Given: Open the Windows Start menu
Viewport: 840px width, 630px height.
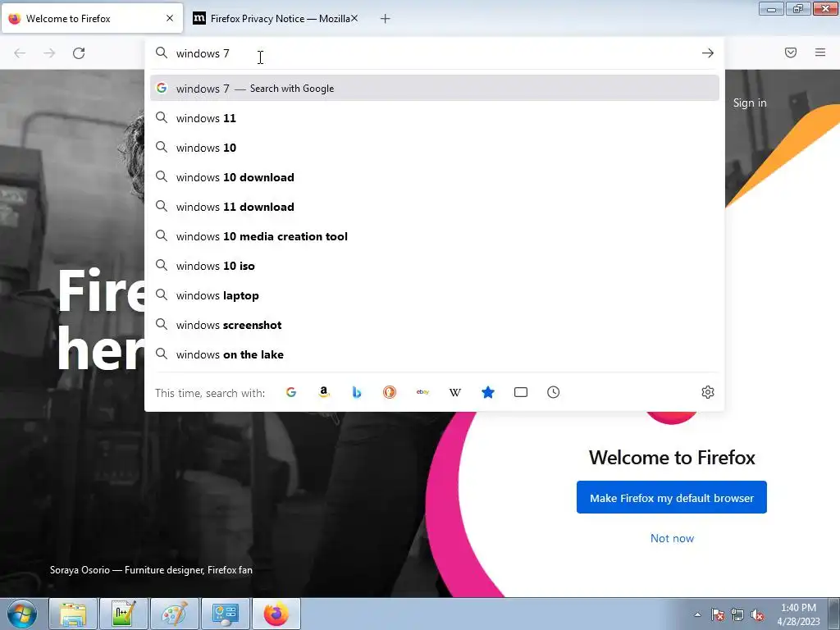Looking at the screenshot, I should coord(22,614).
